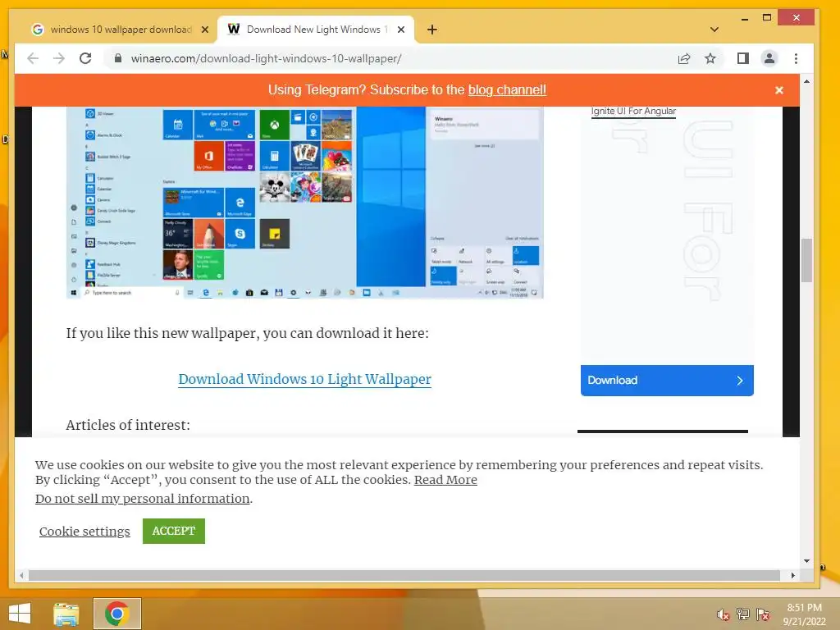Open the Windows Start button
The height and width of the screenshot is (630, 840).
21,614
